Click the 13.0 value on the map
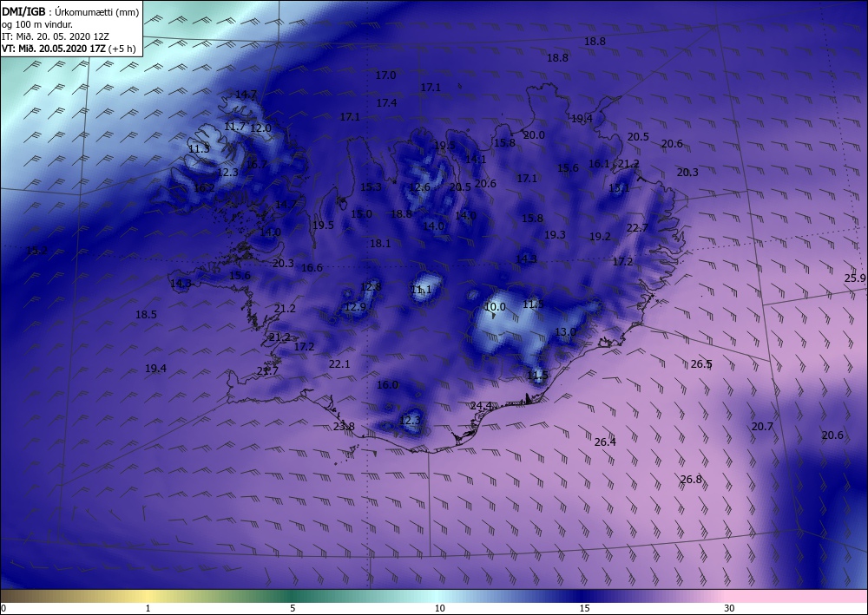This screenshot has height=615, width=868. click(x=565, y=332)
